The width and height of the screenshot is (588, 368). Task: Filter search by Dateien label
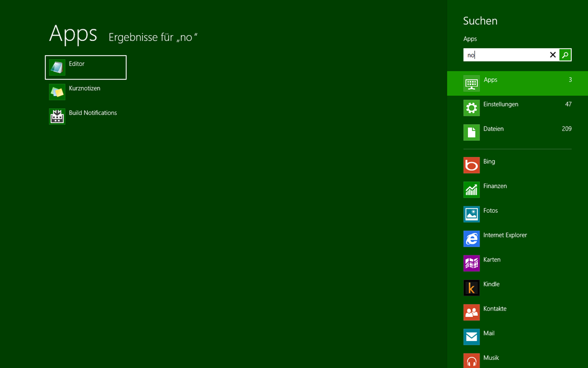pos(493,129)
